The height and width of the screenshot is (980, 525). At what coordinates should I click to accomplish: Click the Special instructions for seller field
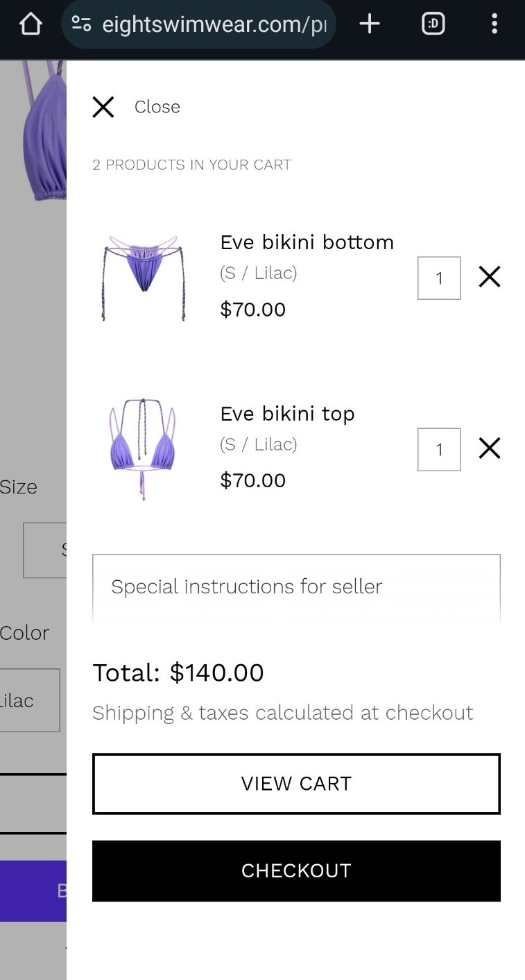(296, 588)
